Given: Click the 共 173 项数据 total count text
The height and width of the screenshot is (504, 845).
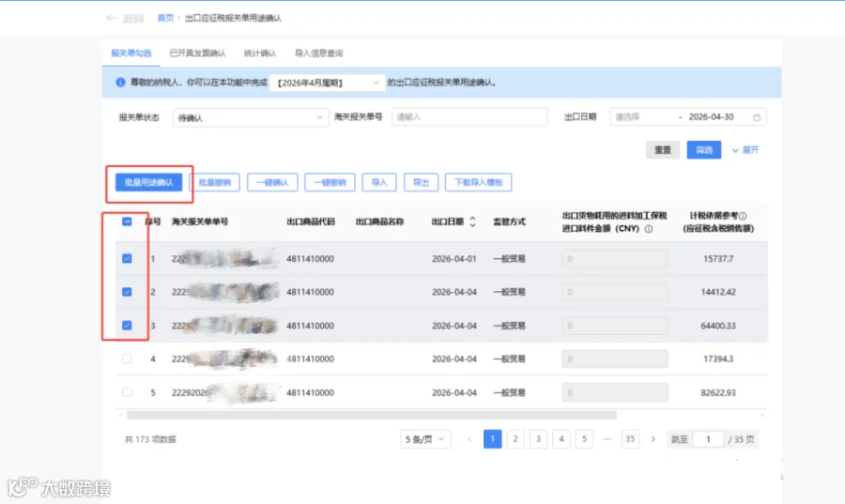Looking at the screenshot, I should [x=150, y=439].
